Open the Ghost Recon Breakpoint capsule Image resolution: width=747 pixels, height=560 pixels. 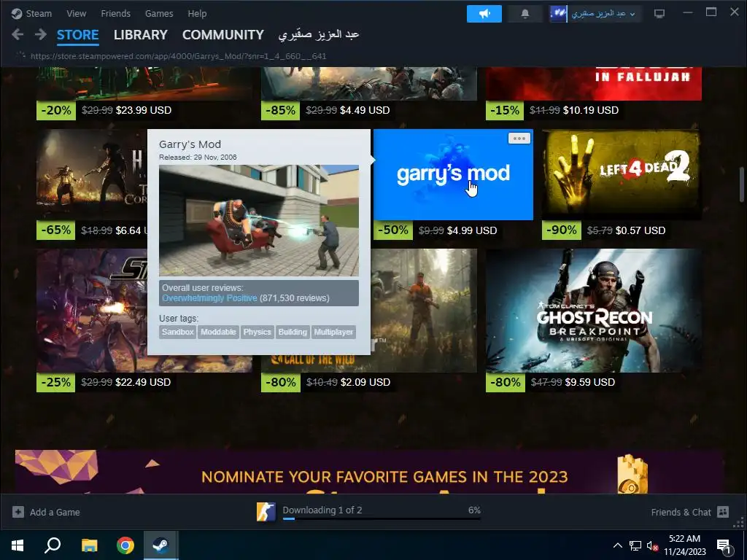(594, 311)
